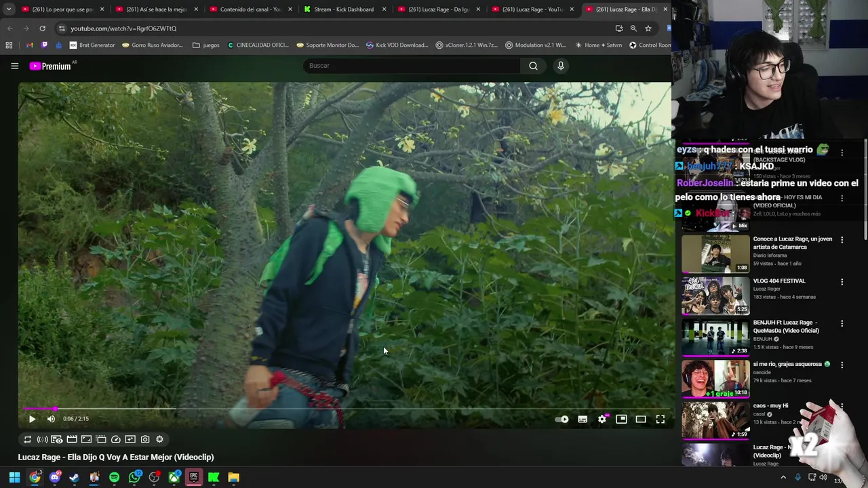Toggle theater mode view
868x488 pixels.
(641, 420)
